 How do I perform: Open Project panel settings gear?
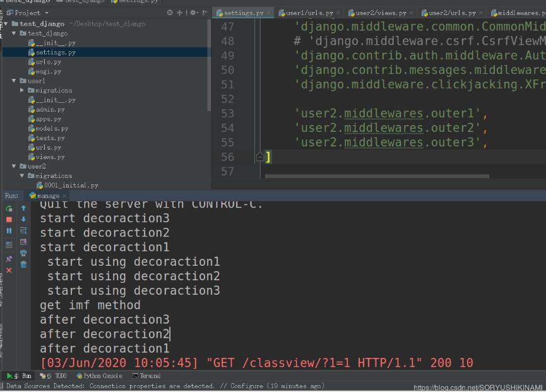193,13
